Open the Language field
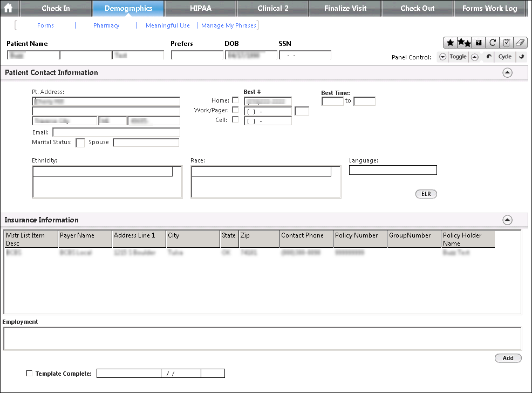 pos(393,170)
